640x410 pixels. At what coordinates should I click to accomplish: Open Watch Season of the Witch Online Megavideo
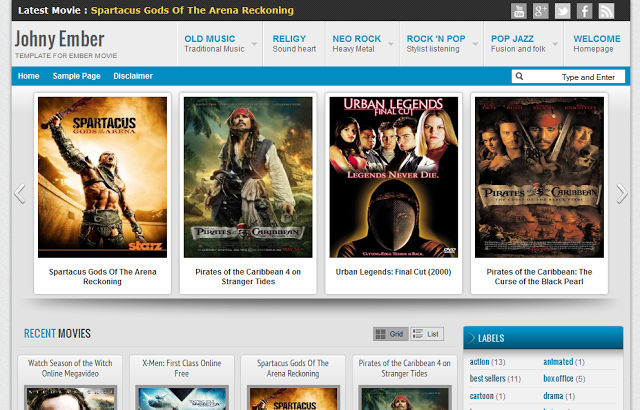[70, 368]
